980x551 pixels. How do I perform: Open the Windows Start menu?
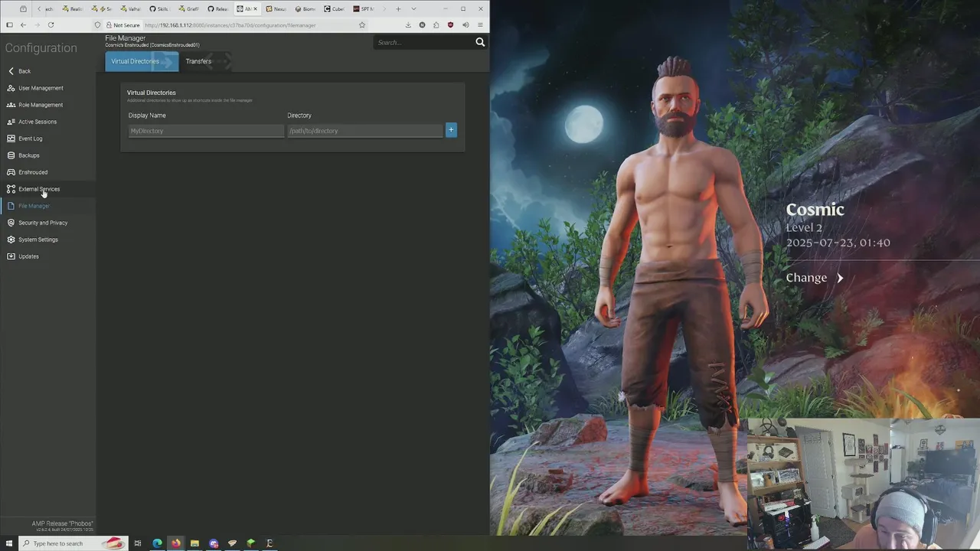tap(9, 543)
